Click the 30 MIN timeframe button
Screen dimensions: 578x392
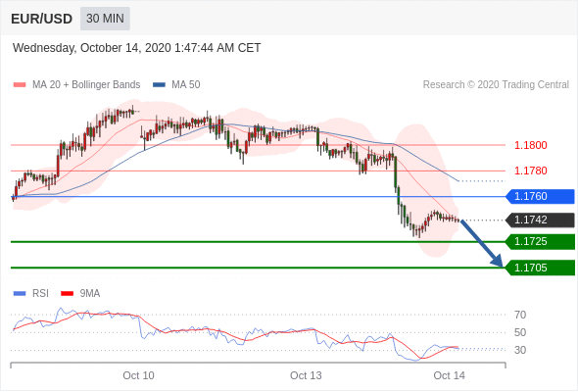coord(105,19)
